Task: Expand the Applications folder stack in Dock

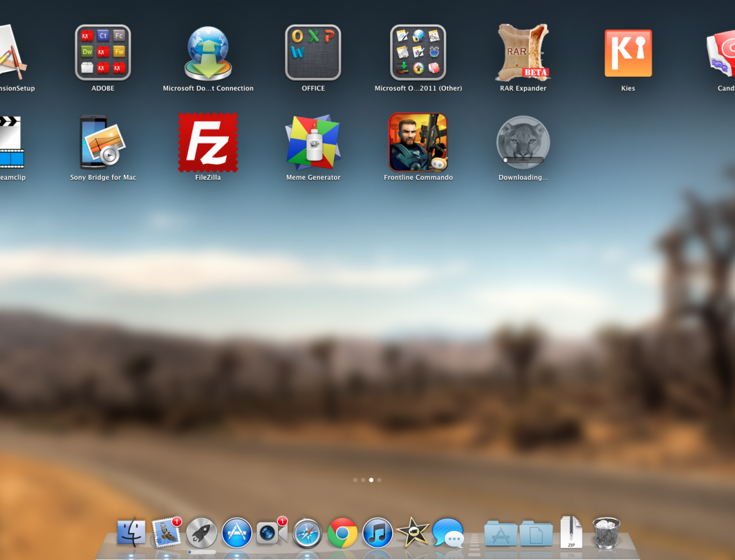Action: click(x=500, y=533)
